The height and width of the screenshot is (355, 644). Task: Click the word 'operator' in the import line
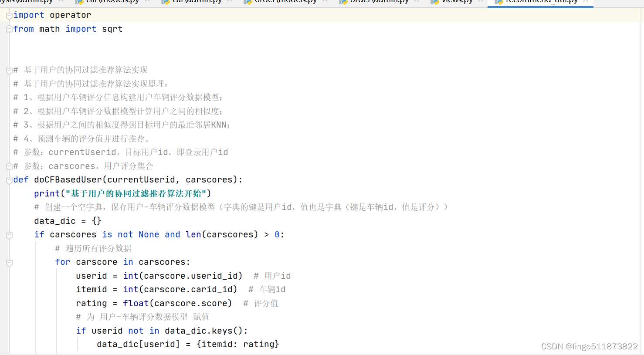coord(71,15)
